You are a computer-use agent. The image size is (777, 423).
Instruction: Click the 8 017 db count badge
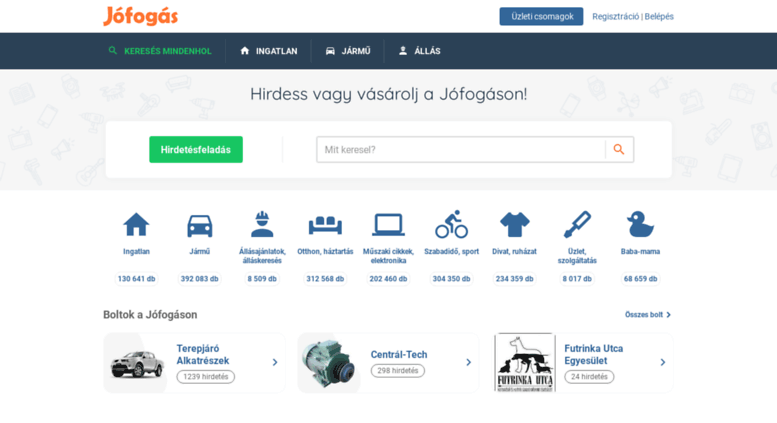click(577, 279)
